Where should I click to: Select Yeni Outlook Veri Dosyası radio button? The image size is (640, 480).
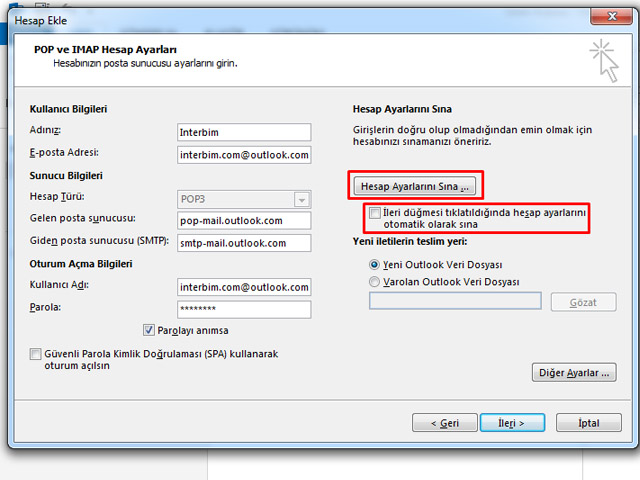375,264
